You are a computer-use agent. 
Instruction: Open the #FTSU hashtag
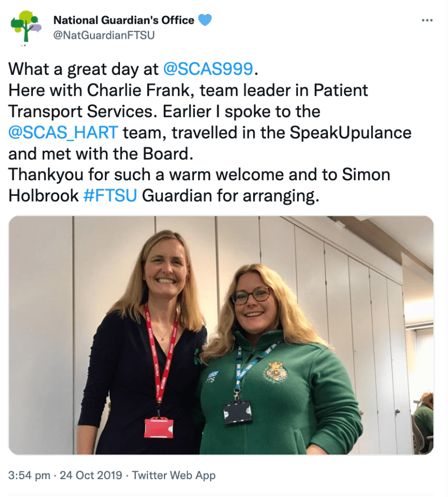point(110,196)
